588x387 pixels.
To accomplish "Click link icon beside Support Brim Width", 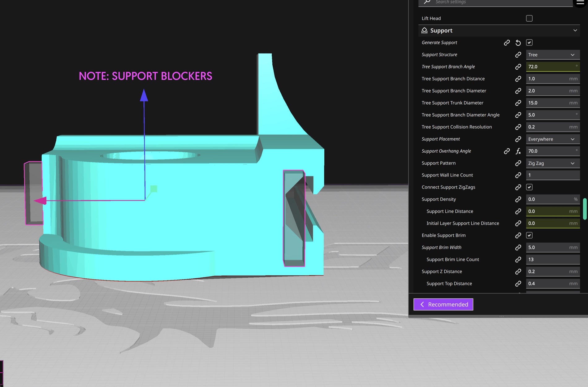I will pos(518,247).
